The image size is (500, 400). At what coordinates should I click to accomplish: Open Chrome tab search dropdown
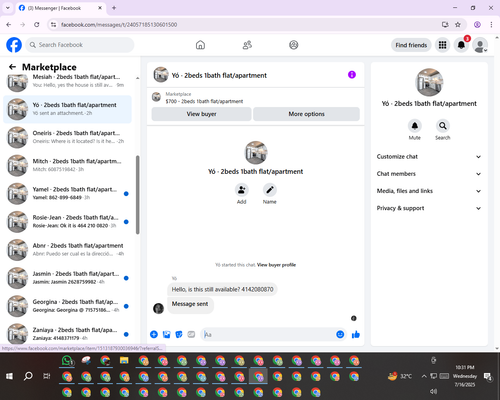click(8, 8)
